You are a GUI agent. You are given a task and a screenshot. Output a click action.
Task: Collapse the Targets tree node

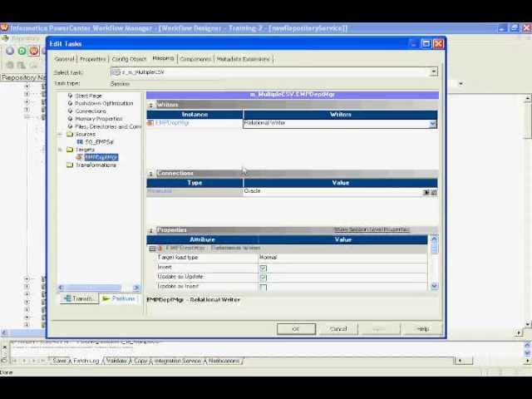[60, 150]
